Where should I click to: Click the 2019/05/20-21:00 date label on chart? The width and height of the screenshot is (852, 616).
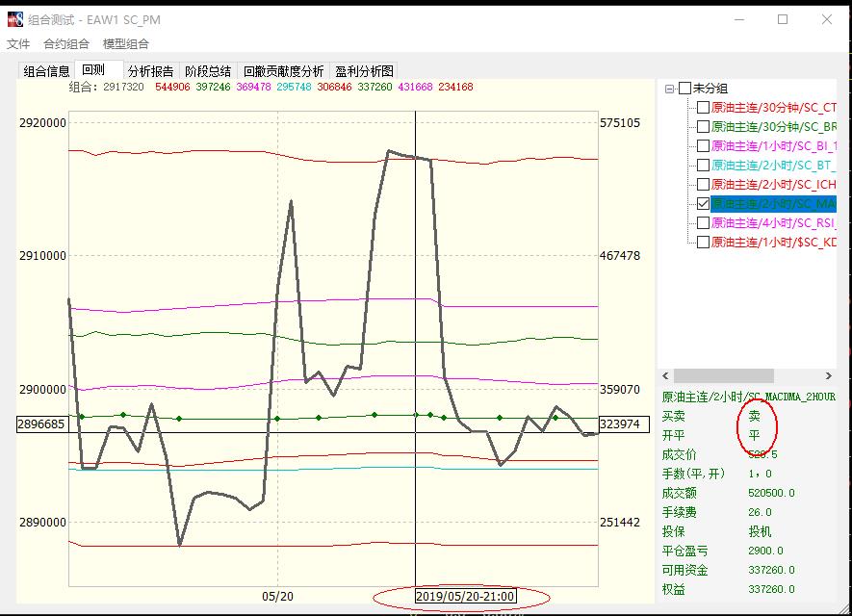[465, 597]
